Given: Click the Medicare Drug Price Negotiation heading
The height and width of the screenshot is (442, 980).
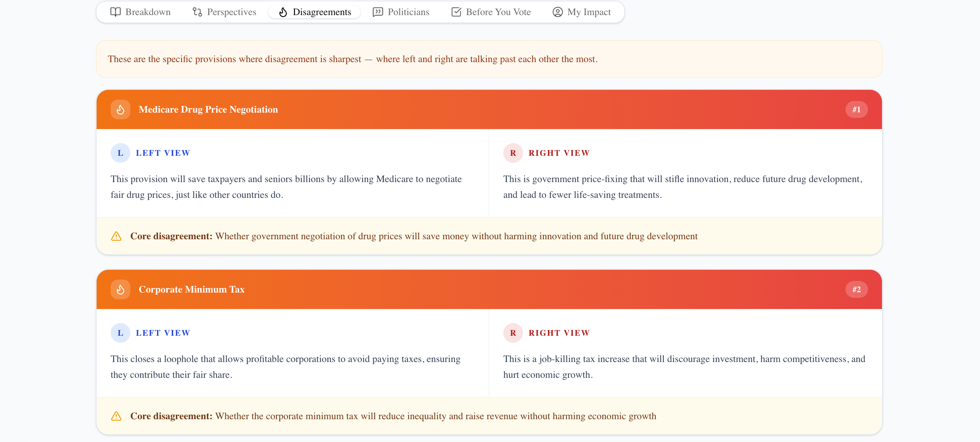Looking at the screenshot, I should point(208,109).
